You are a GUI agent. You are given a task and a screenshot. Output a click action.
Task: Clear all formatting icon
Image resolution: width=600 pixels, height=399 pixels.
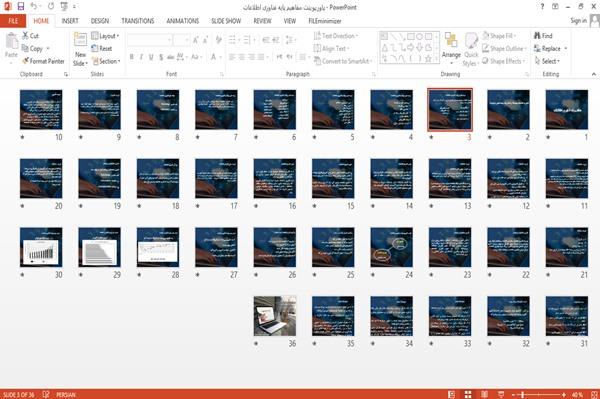coord(218,40)
